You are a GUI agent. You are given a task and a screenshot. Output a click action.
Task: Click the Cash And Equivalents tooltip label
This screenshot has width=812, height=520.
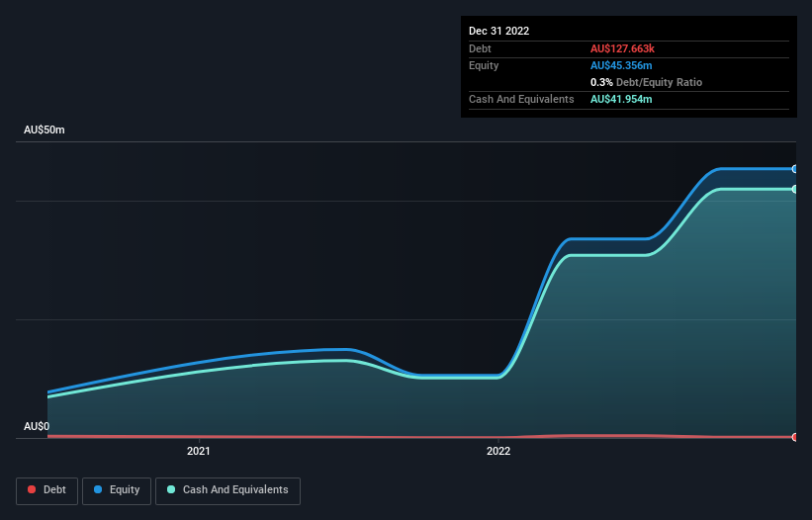521,99
